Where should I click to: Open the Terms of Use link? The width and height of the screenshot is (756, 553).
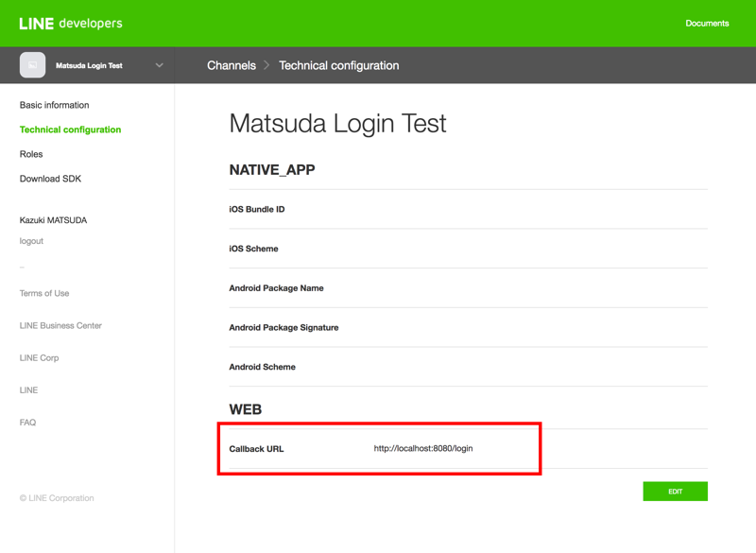[x=44, y=293]
